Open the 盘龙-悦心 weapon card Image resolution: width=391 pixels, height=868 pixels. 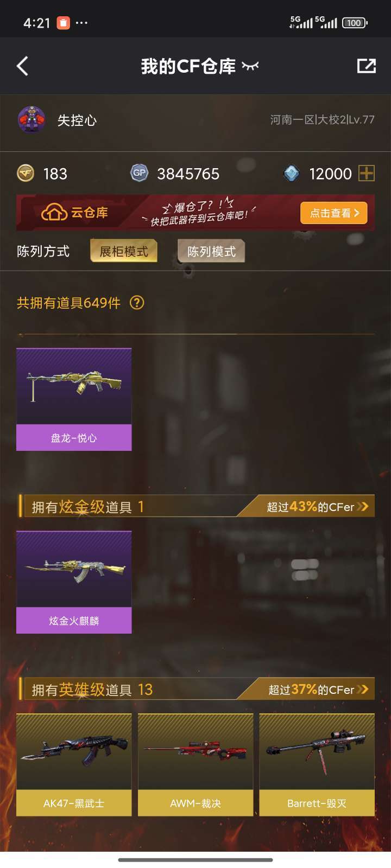(74, 399)
